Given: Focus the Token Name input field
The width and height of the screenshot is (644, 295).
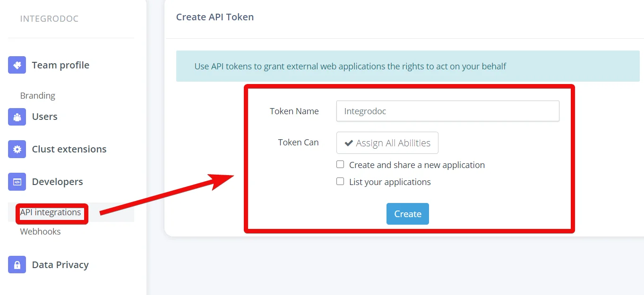Looking at the screenshot, I should [448, 111].
